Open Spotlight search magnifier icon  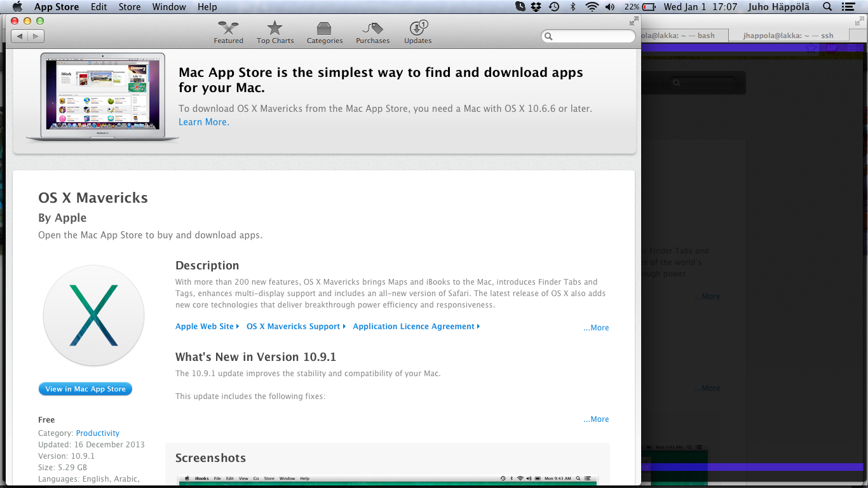point(827,7)
